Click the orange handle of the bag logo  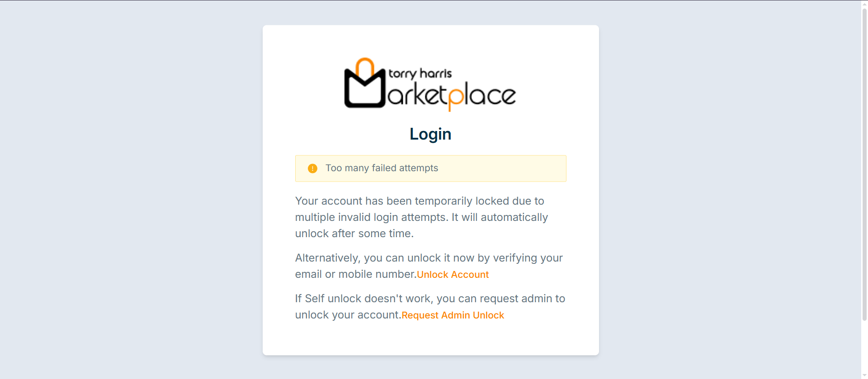(365, 66)
